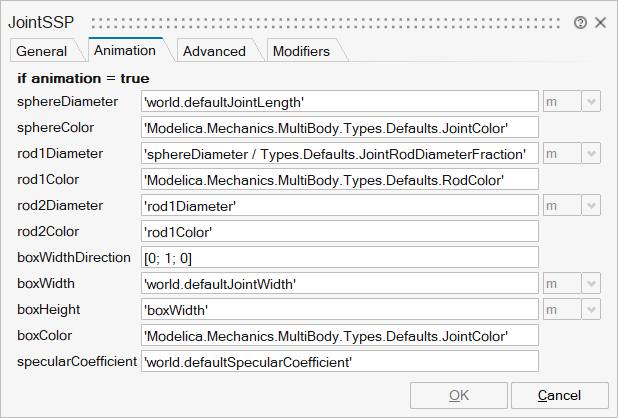Screen dimensions: 618x418
Task: Close the JointSSP dialog
Action: (x=600, y=22)
